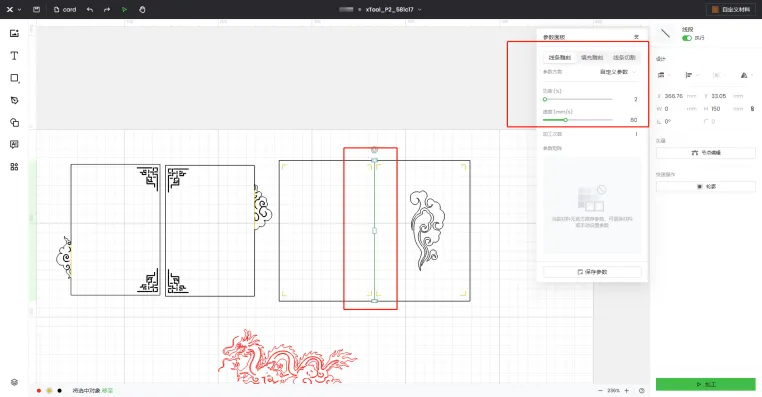Click the hand pan tool icon
Screen dimensions: 762x397
click(142, 9)
